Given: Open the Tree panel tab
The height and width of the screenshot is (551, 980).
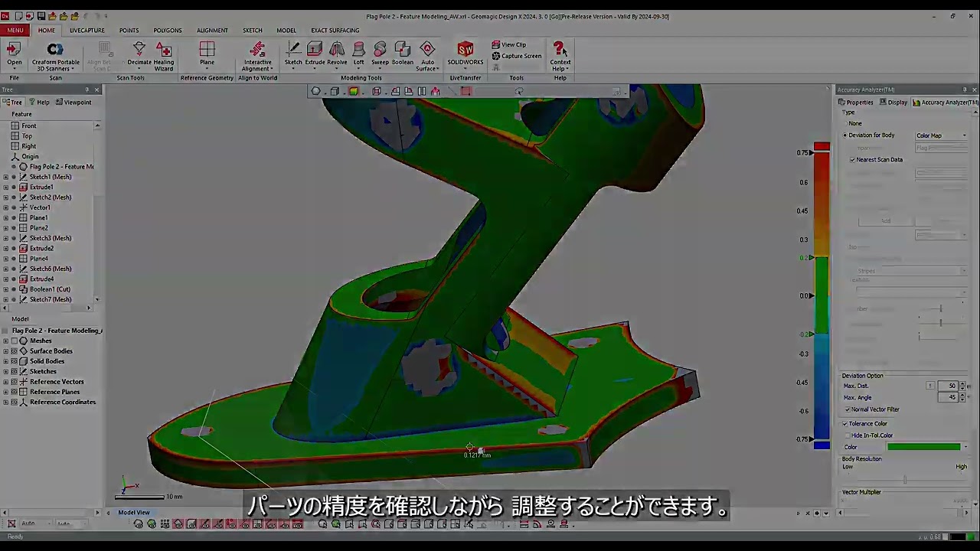Looking at the screenshot, I should tap(12, 103).
